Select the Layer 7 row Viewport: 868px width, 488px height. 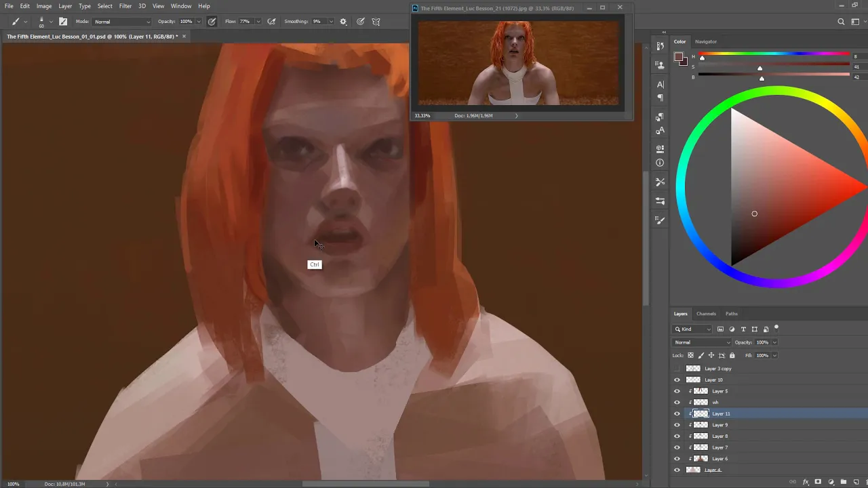point(769,447)
